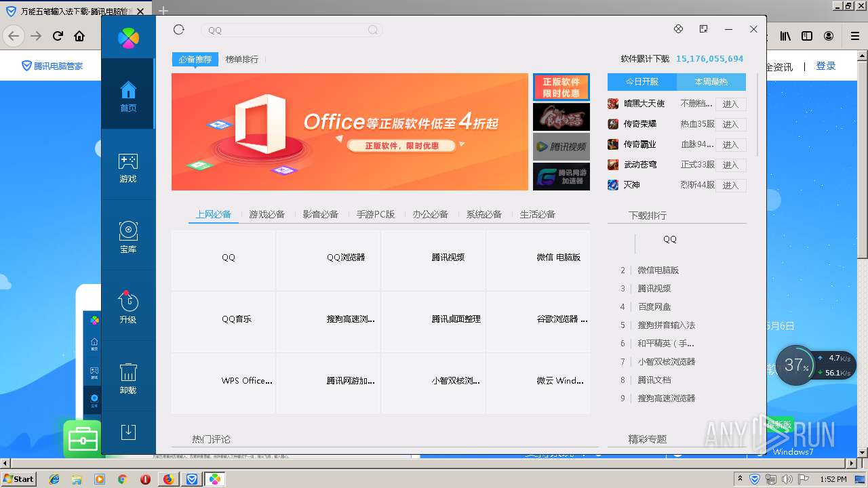Click Firefox home button
Screen dimensions: 868x488
(x=80, y=36)
